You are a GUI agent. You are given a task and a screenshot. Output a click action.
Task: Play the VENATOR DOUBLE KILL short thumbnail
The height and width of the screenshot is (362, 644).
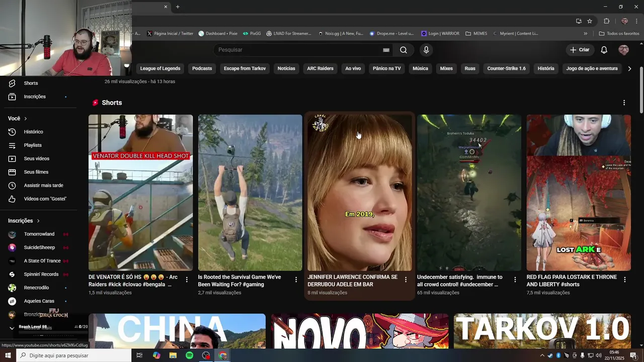[x=141, y=193]
